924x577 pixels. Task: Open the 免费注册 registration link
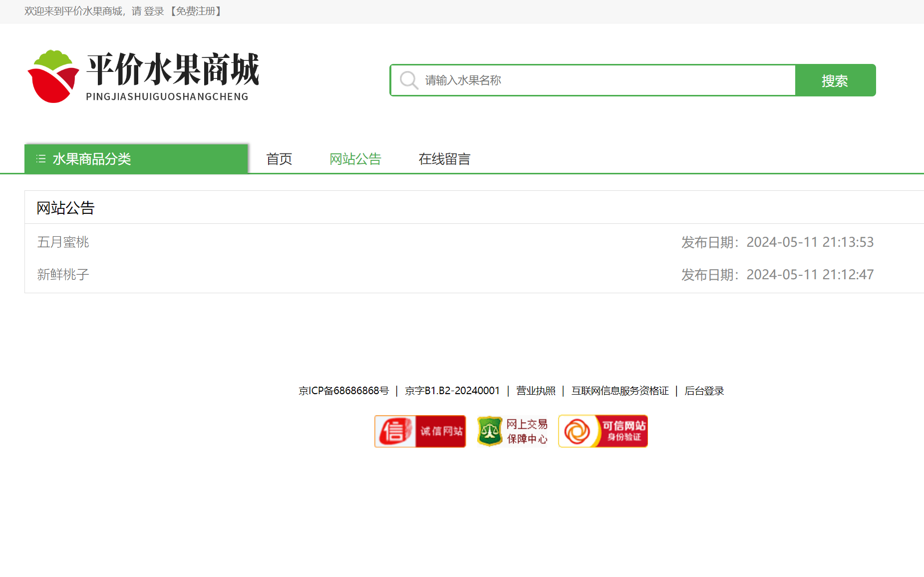pos(196,11)
